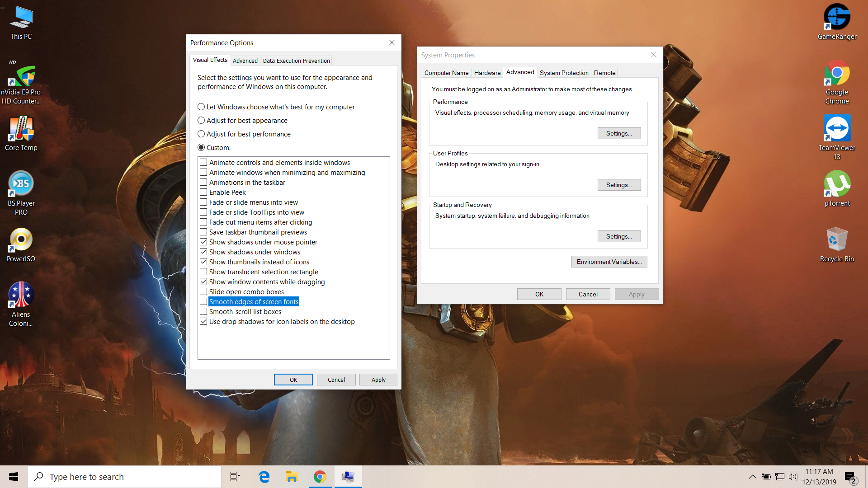Image resolution: width=868 pixels, height=488 pixels.
Task: Uncheck Show window contents while dragging
Action: 203,282
